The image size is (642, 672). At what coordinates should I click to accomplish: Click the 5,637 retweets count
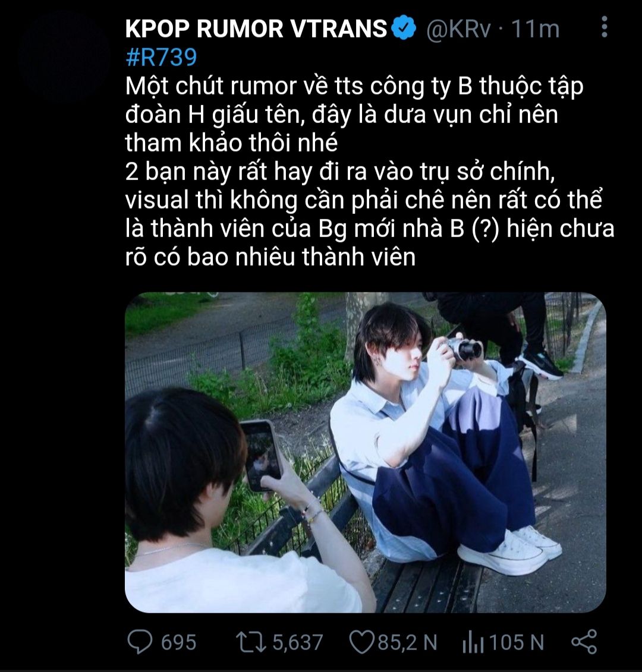click(297, 642)
